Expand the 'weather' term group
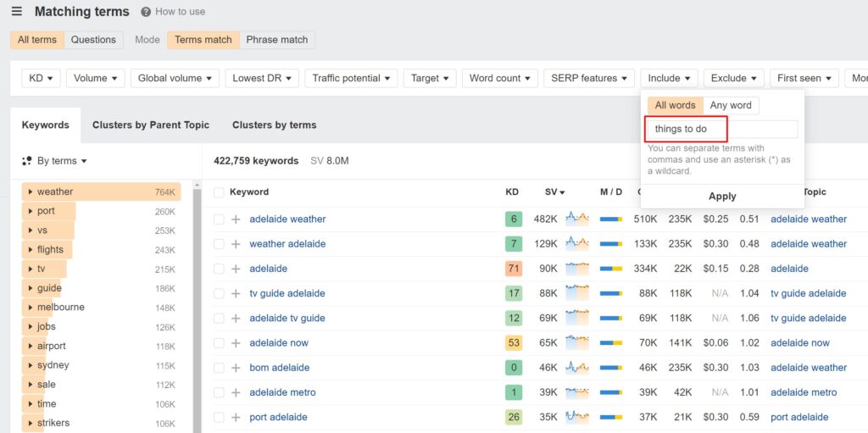 (x=31, y=192)
